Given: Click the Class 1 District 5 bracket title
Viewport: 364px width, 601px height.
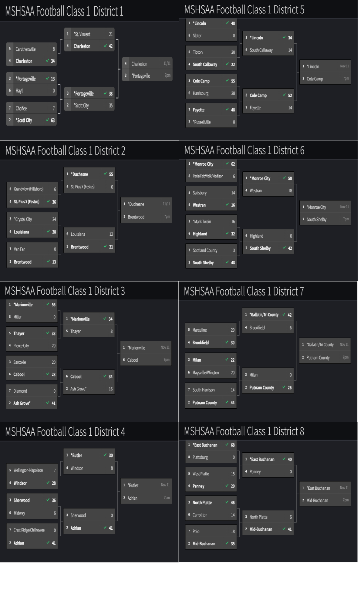Looking at the screenshot, I should click(x=244, y=10).
